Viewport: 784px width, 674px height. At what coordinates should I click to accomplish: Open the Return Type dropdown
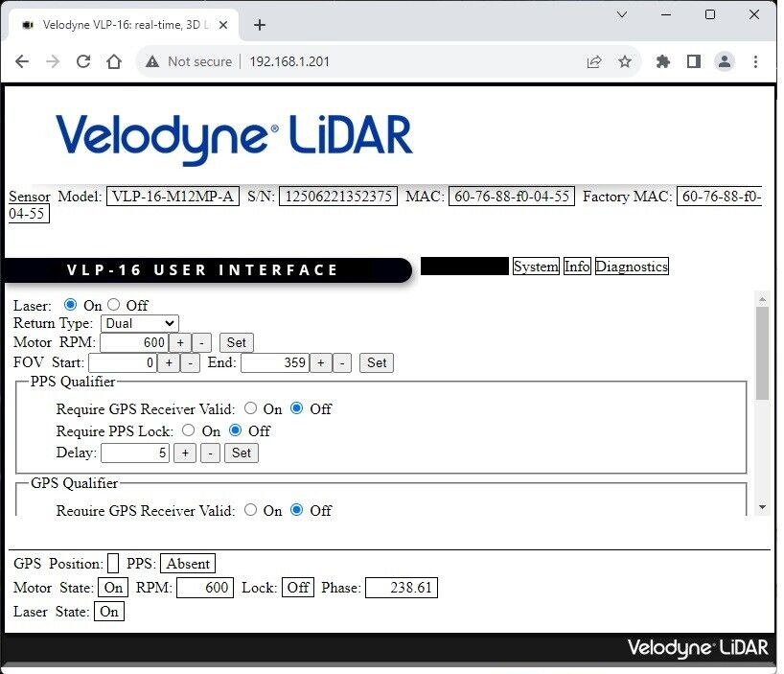point(140,323)
